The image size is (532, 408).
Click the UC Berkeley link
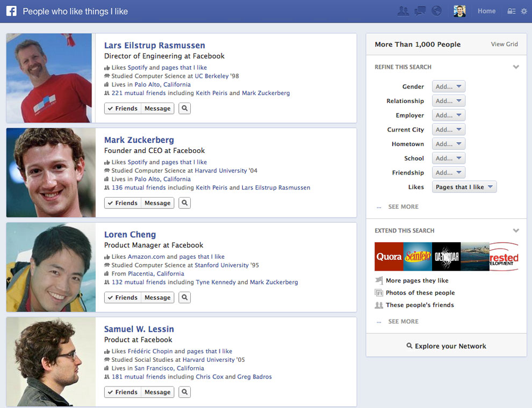coord(212,76)
